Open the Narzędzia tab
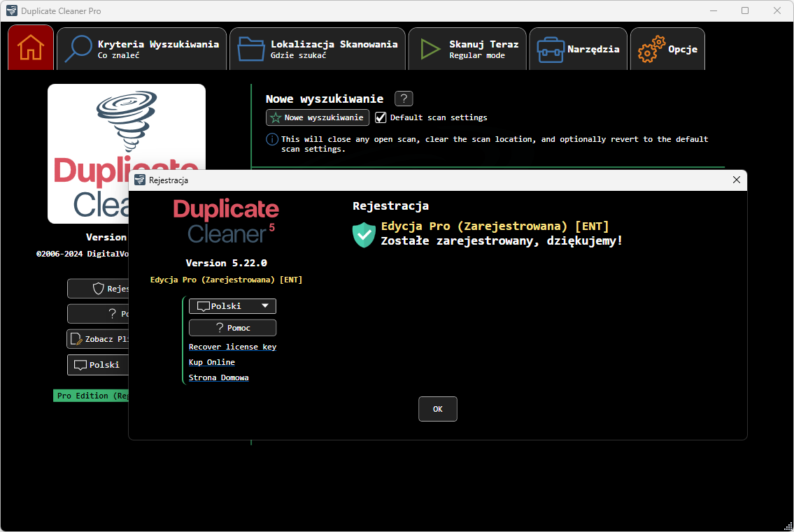The width and height of the screenshot is (794, 532). coord(579,49)
